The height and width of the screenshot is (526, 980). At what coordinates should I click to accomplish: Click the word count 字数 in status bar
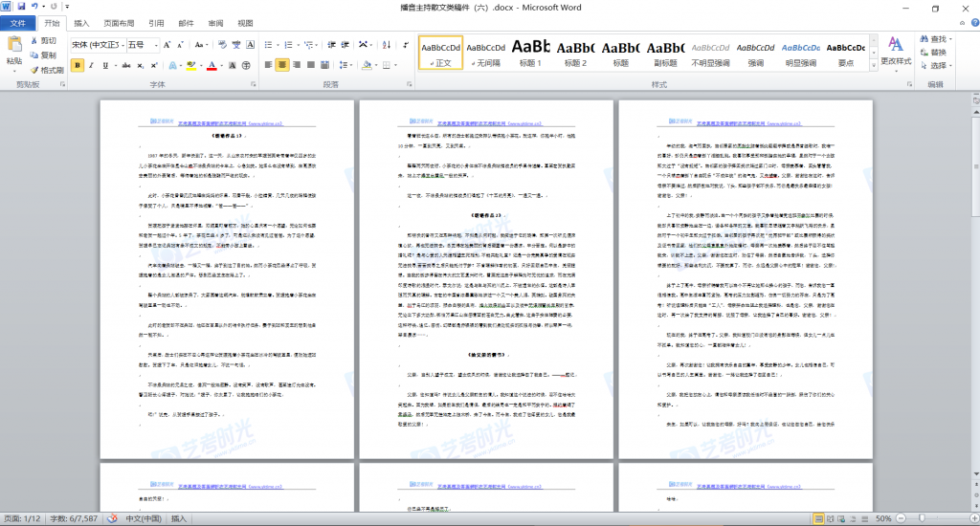71,518
